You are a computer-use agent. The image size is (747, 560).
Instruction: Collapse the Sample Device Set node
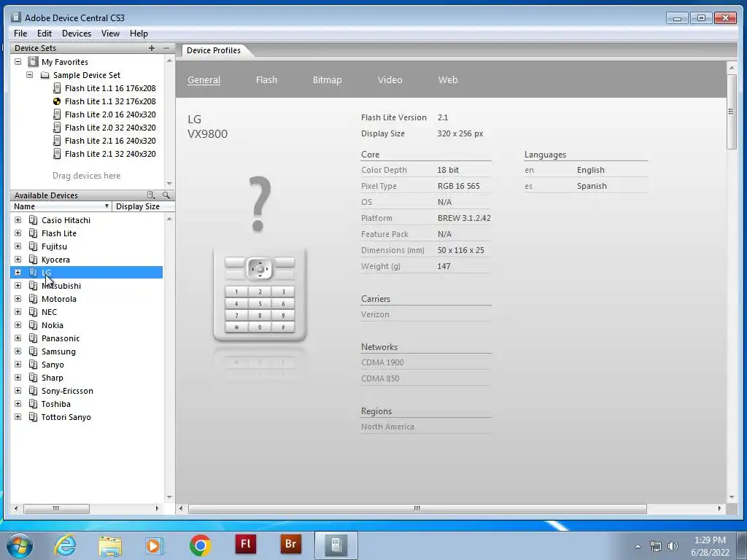tap(29, 75)
